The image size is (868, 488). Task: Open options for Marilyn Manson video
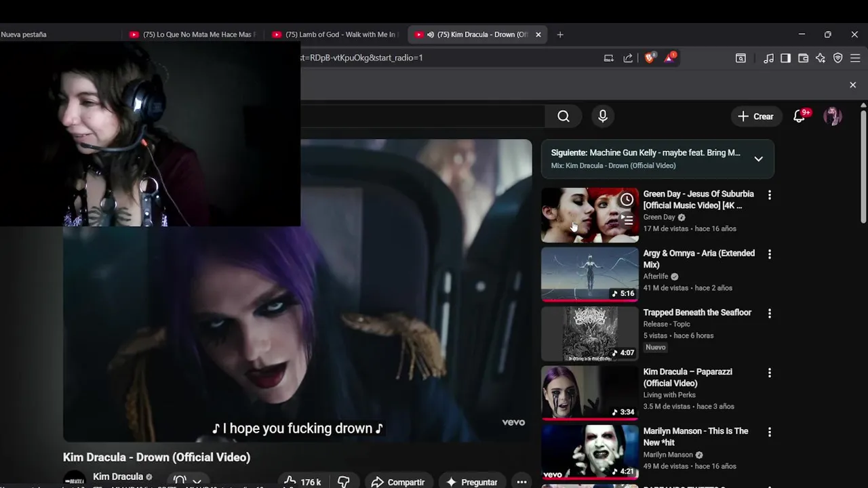[769, 432]
